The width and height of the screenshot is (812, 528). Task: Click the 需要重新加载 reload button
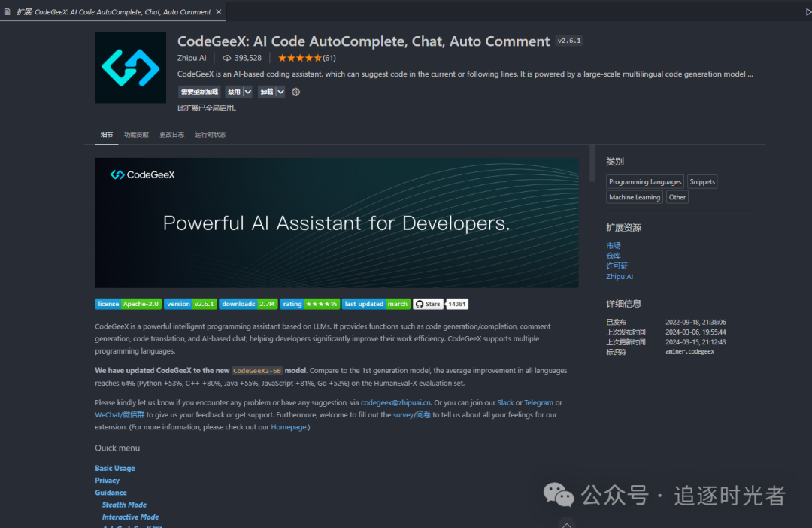pyautogui.click(x=199, y=92)
